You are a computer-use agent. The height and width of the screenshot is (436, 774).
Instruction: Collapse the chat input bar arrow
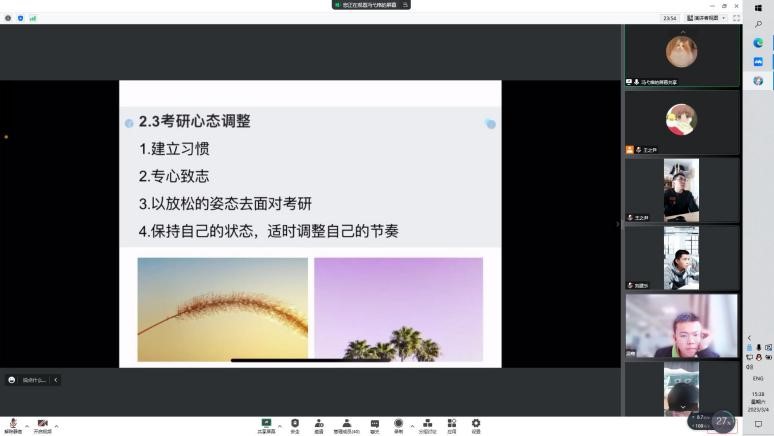(x=56, y=380)
